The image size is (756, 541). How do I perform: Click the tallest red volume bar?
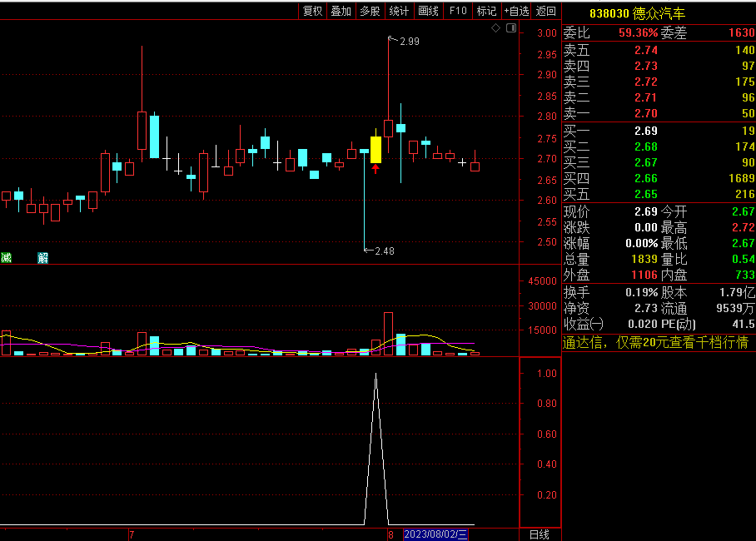(388, 334)
